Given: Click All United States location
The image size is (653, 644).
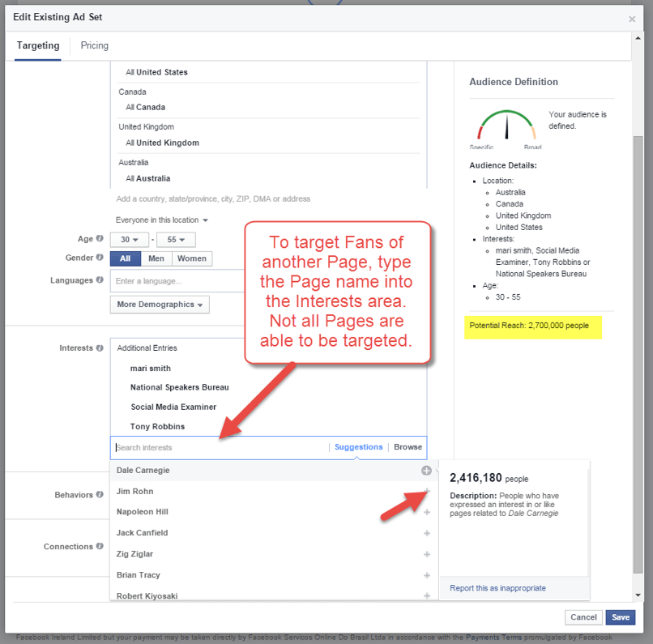Looking at the screenshot, I should click(156, 72).
